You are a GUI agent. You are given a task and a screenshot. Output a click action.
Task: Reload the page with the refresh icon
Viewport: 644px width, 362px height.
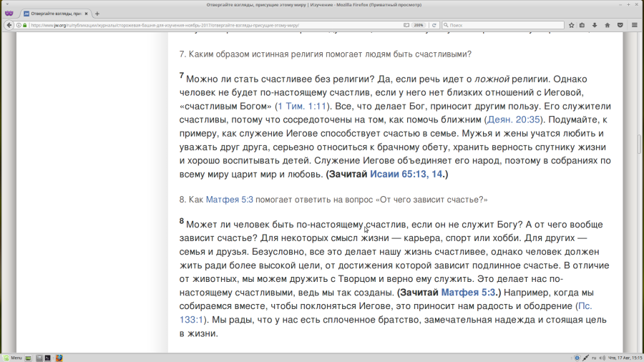[434, 25]
